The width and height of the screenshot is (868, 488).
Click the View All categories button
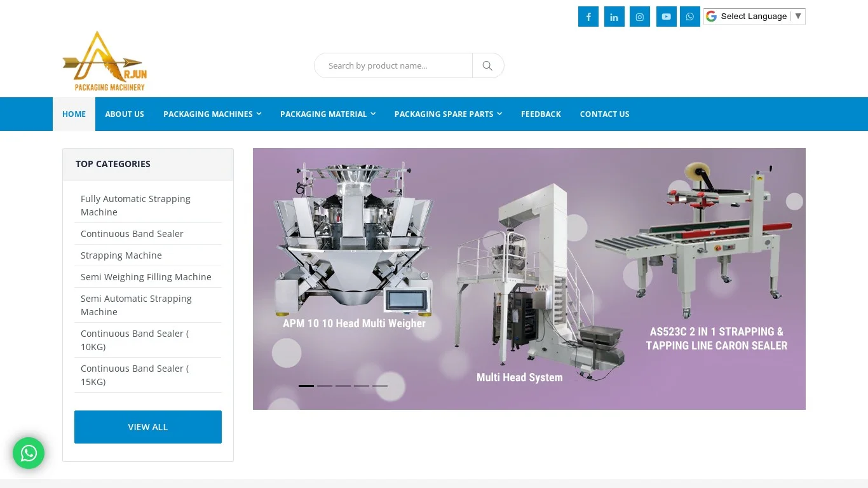point(148,427)
